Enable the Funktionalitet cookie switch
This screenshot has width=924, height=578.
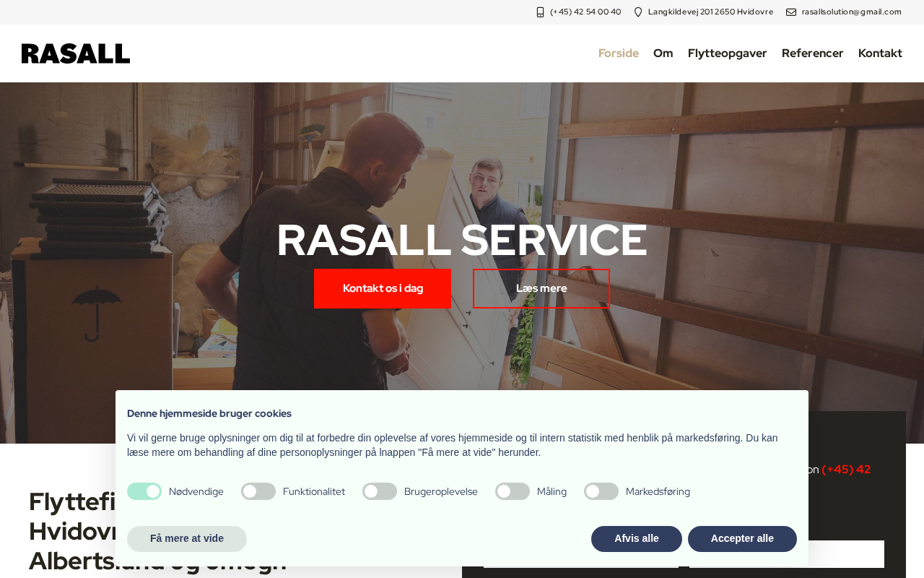pyautogui.click(x=258, y=491)
